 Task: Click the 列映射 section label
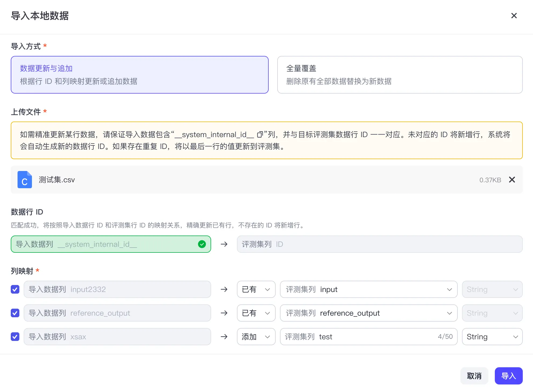coord(22,271)
